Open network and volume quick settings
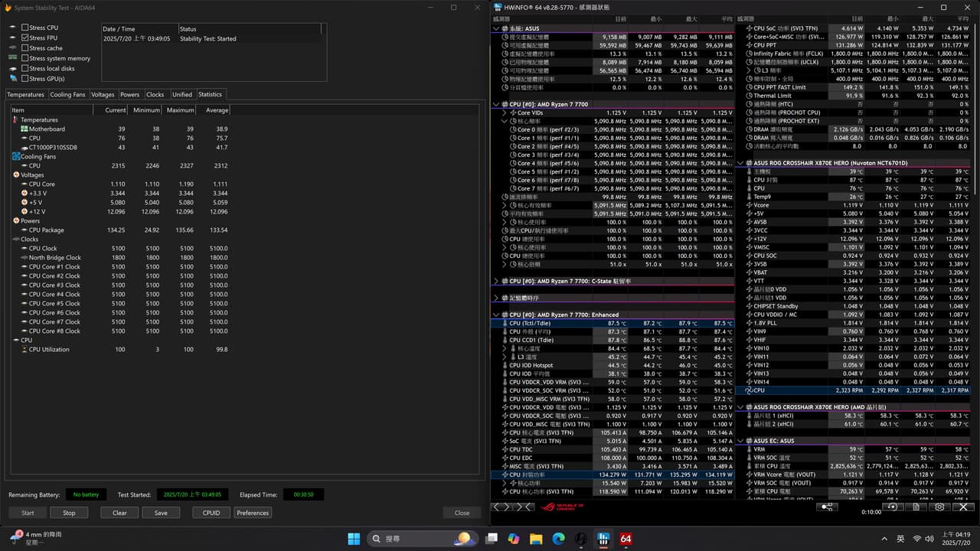 click(x=924, y=539)
